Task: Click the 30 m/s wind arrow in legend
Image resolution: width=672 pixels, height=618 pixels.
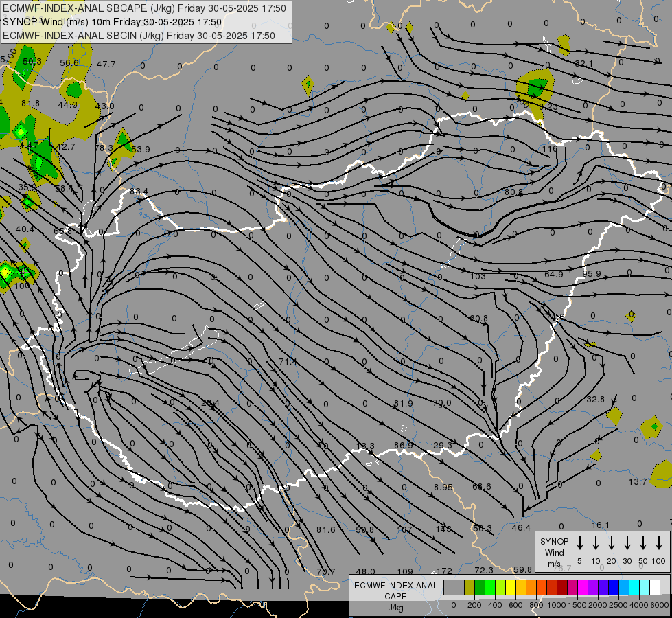Action: click(627, 542)
